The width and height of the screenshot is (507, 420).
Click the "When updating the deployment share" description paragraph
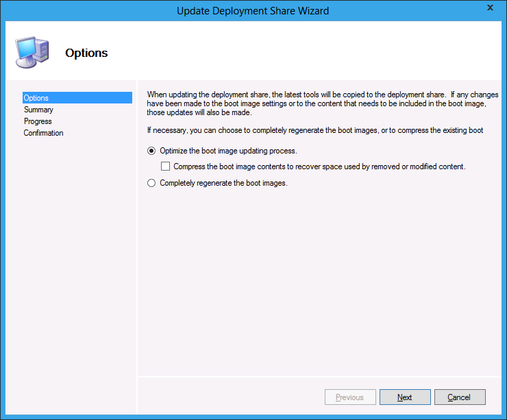(x=317, y=103)
